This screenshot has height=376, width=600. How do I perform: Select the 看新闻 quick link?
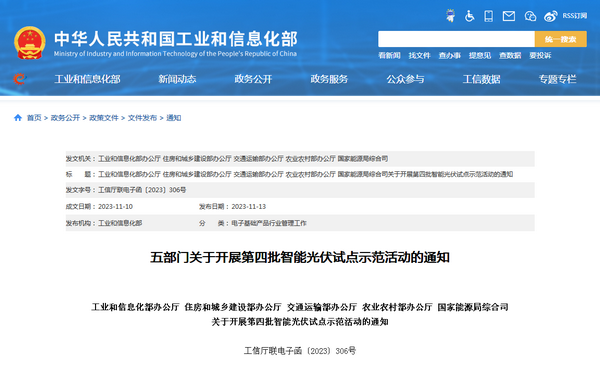(x=389, y=55)
